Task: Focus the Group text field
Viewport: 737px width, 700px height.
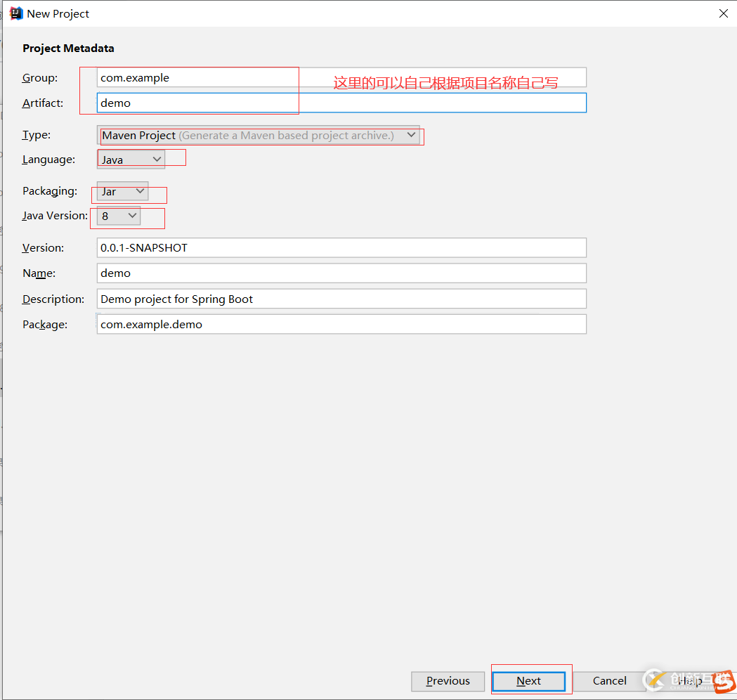Action: coord(341,78)
